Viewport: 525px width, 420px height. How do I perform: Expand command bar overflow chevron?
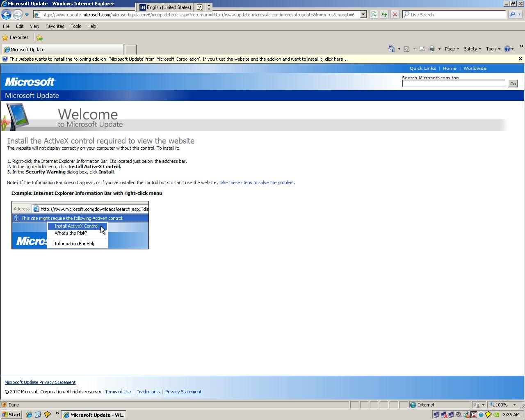pyautogui.click(x=521, y=46)
